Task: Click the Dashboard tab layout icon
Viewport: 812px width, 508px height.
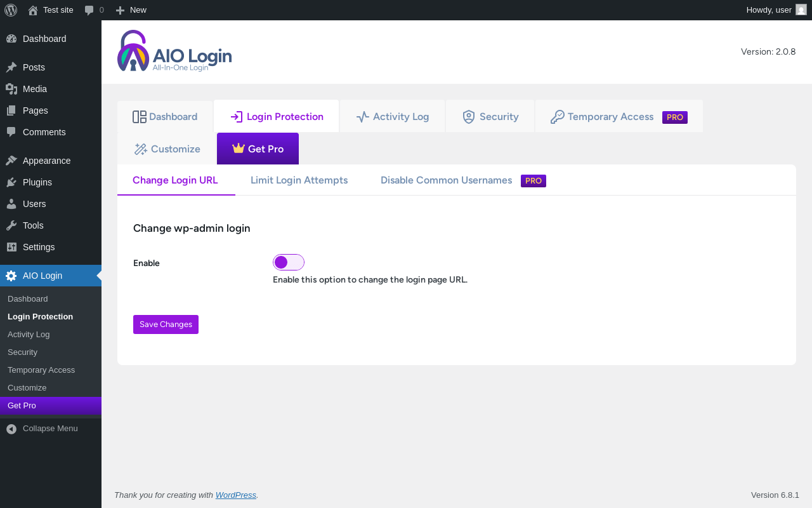Action: point(140,117)
